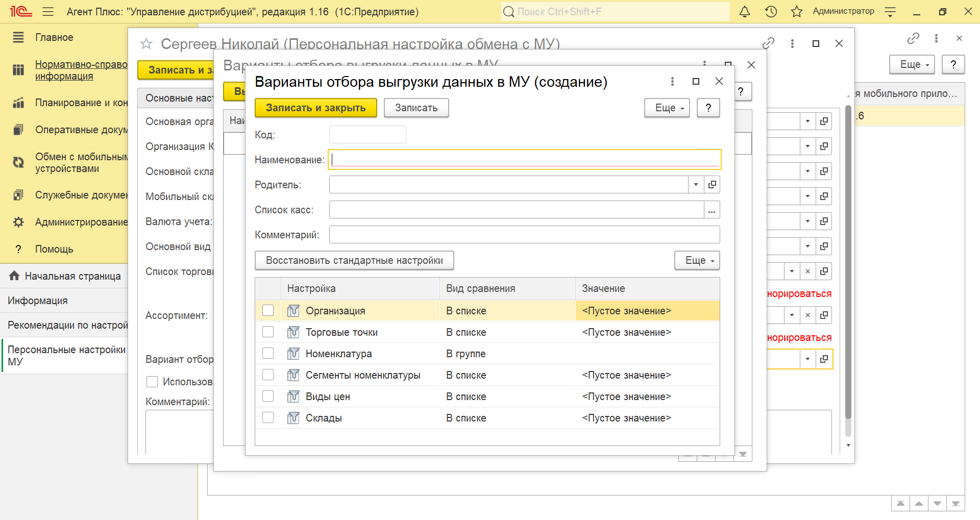This screenshot has height=520, width=980.
Task: Click help ? button in background window
Action: coord(953,64)
